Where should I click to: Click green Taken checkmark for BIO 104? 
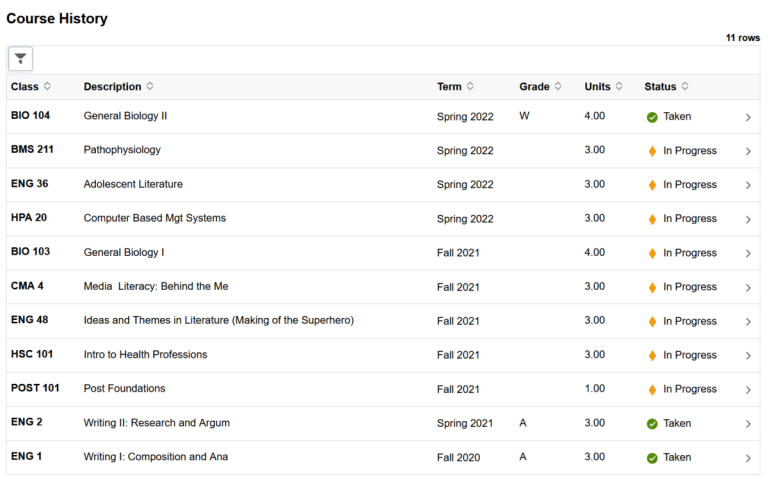click(x=652, y=117)
